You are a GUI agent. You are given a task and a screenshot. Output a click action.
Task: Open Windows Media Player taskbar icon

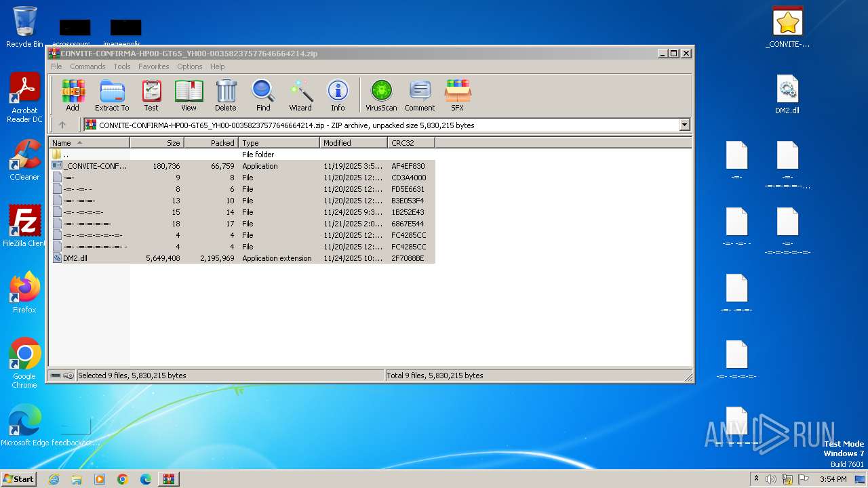[x=100, y=479]
